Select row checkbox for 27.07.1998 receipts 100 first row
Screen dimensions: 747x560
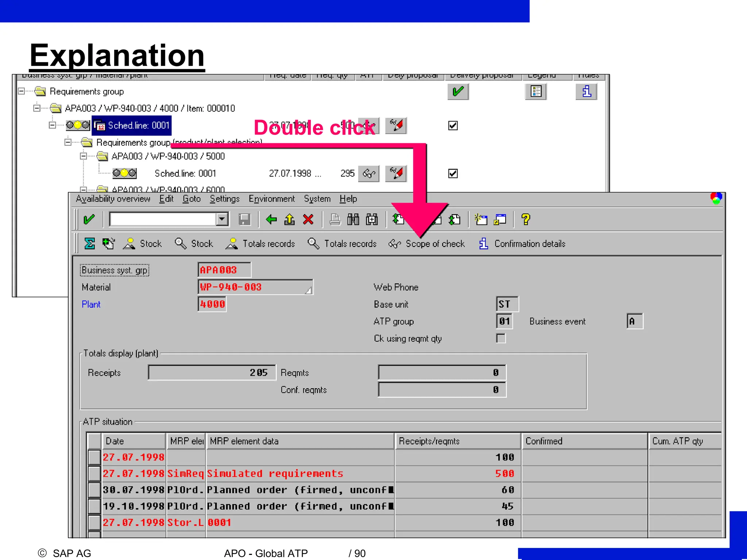(94, 457)
